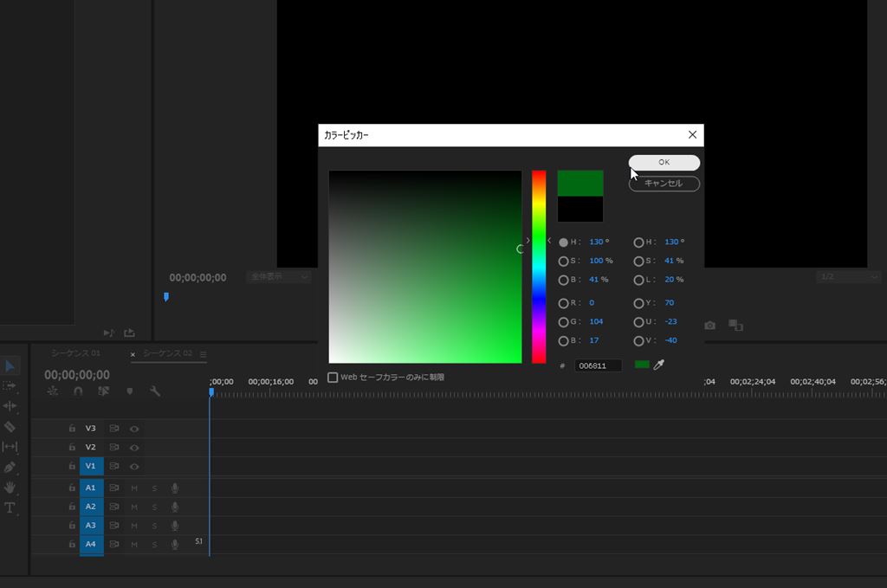Image resolution: width=887 pixels, height=588 pixels.
Task: Toggle V2 track eye visibility
Action: pyautogui.click(x=134, y=448)
